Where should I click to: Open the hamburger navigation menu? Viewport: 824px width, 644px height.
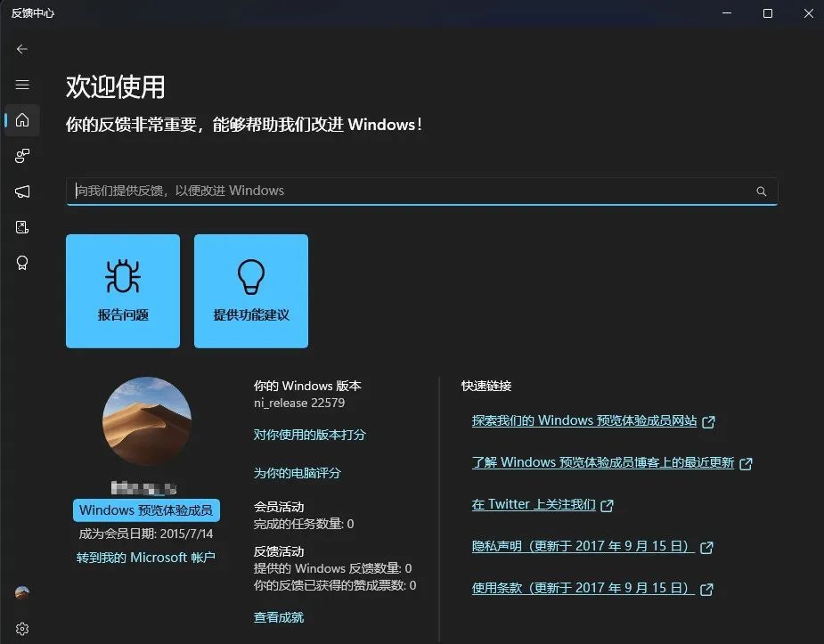click(22, 85)
